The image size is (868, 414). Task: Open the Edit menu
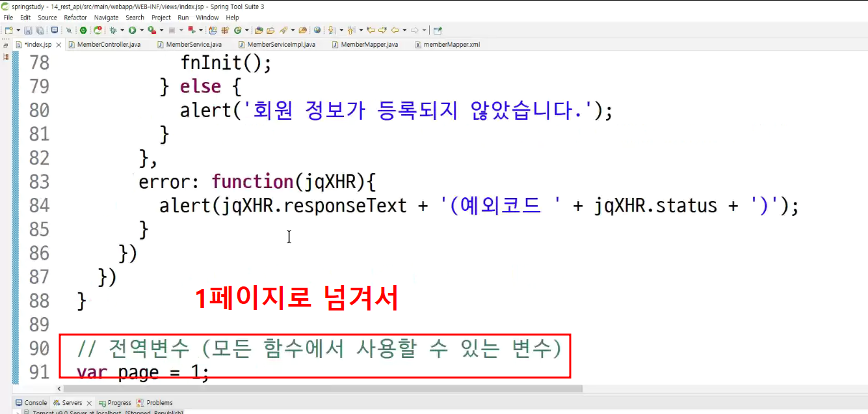click(25, 18)
